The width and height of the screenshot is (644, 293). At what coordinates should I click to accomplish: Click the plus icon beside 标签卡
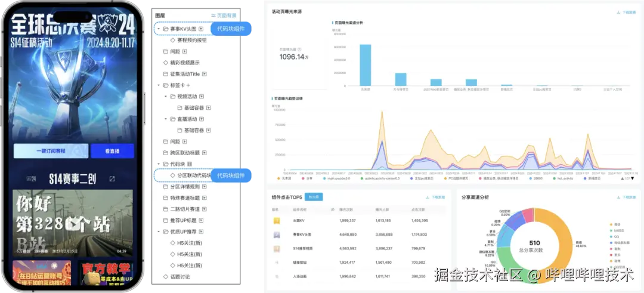click(x=188, y=85)
